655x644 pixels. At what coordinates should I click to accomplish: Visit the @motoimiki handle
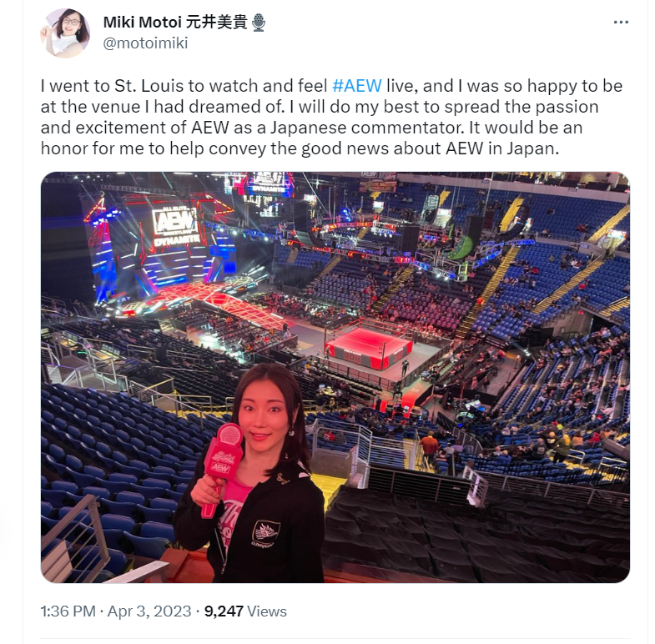[x=145, y=43]
